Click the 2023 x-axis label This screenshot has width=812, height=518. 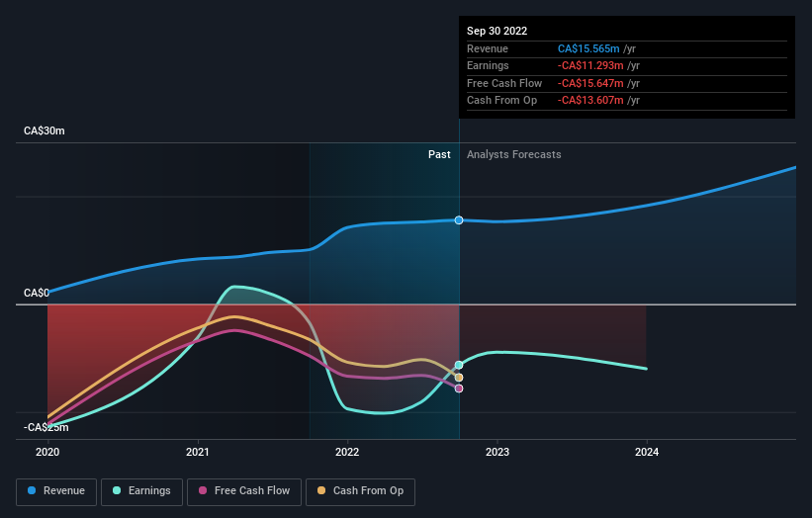click(x=497, y=453)
